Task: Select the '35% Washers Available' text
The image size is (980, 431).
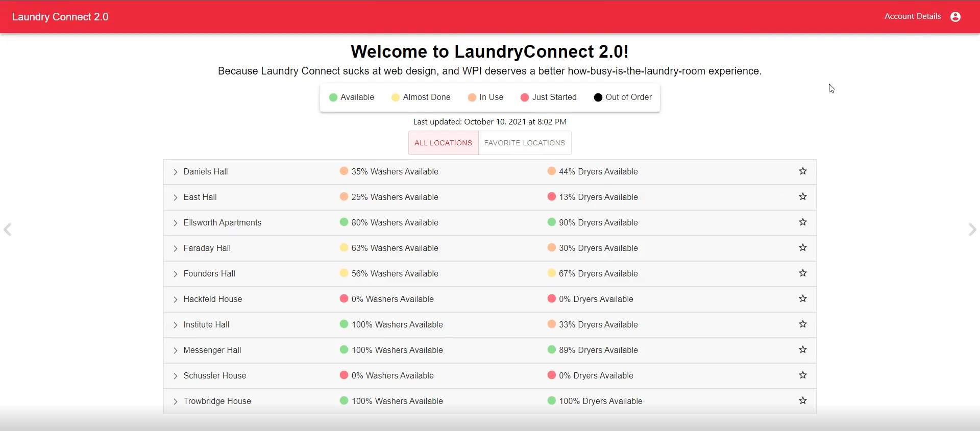Action: [x=395, y=172]
